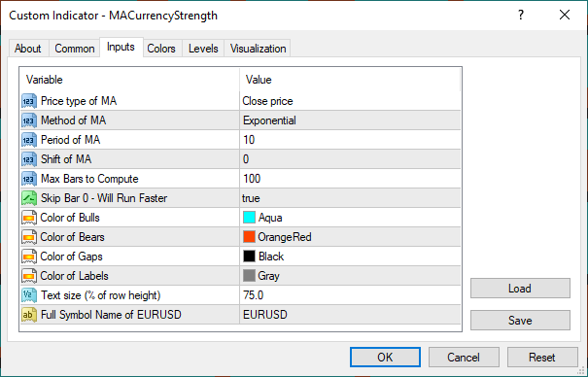
Task: Pick the Black color swatch
Action: click(x=249, y=257)
